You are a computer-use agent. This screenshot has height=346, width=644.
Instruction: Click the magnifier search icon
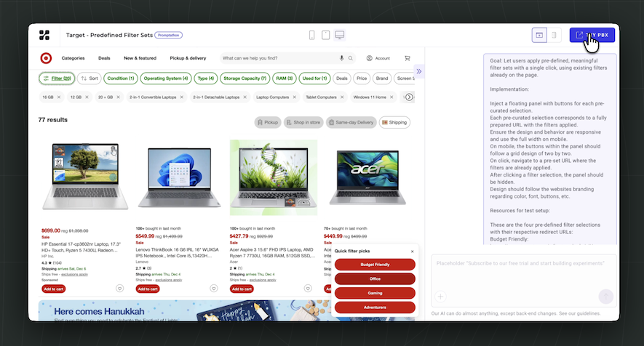click(350, 58)
